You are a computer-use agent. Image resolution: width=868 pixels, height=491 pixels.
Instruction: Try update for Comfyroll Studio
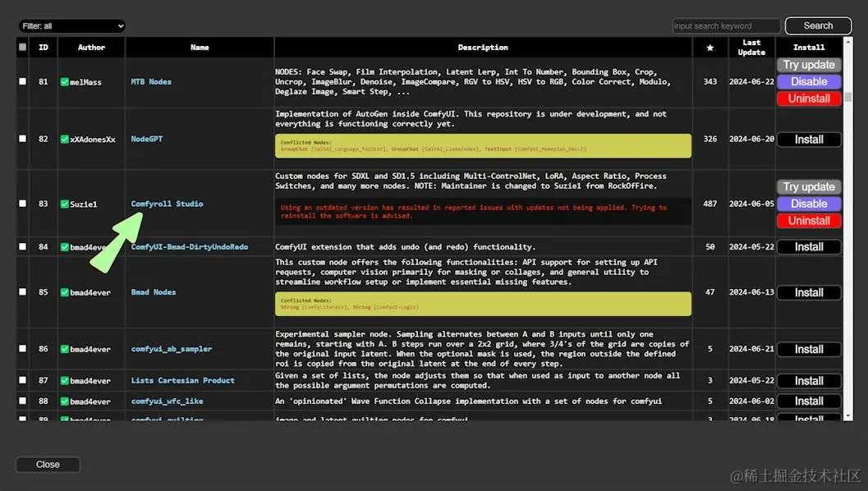pyautogui.click(x=809, y=186)
